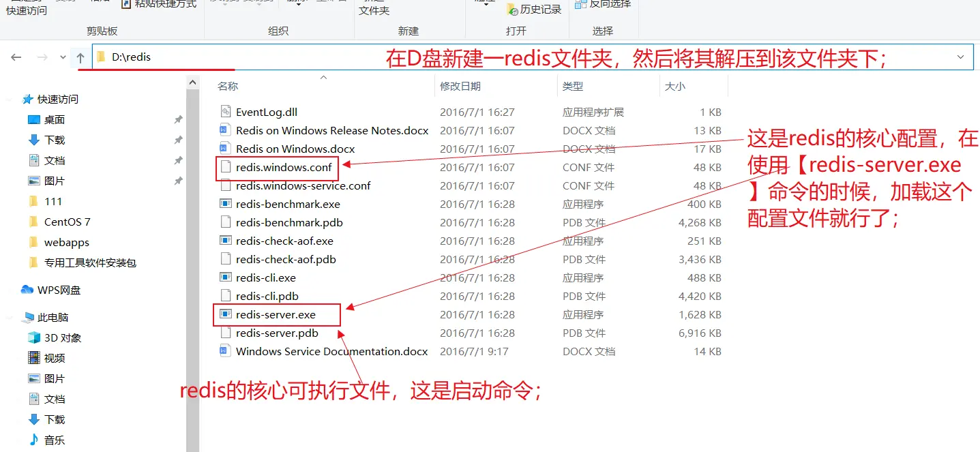The image size is (980, 452).
Task: Open the 此电脑 computer icon
Action: coord(28,317)
